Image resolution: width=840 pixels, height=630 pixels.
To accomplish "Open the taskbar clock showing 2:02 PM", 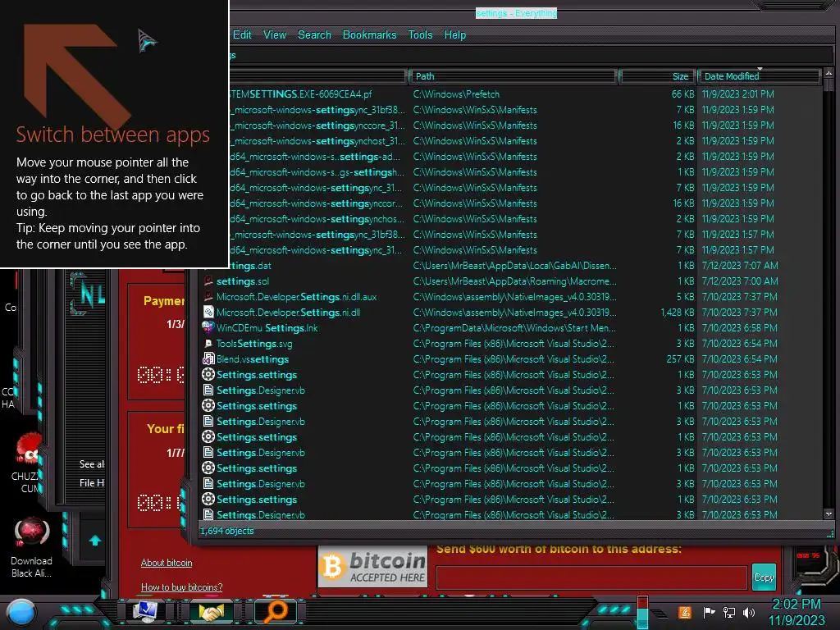I will pos(797,612).
